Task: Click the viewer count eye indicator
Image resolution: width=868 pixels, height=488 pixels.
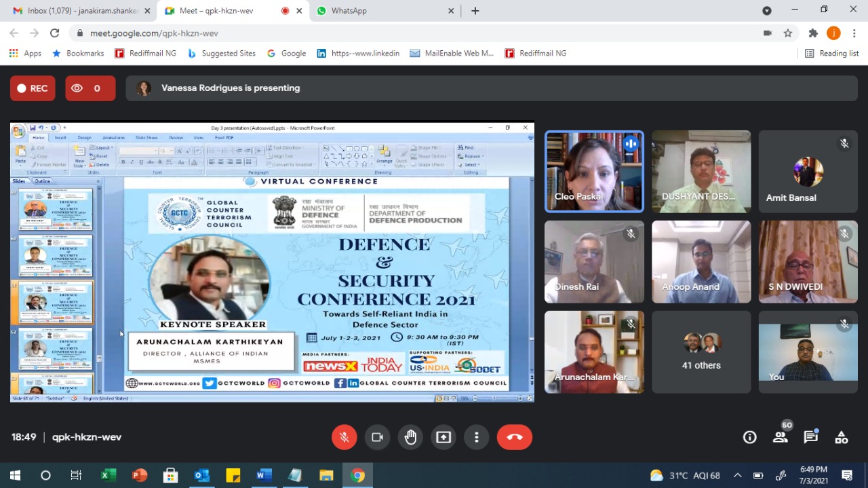Action: (90, 88)
